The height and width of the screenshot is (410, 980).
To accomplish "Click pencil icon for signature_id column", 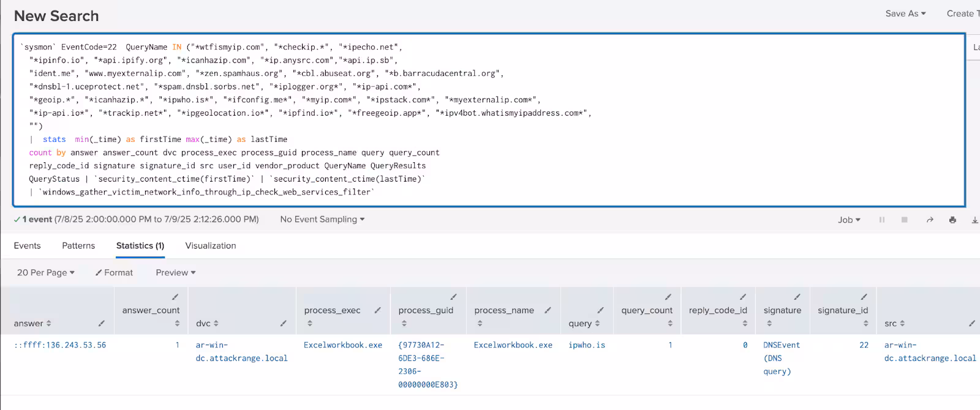I will (864, 297).
